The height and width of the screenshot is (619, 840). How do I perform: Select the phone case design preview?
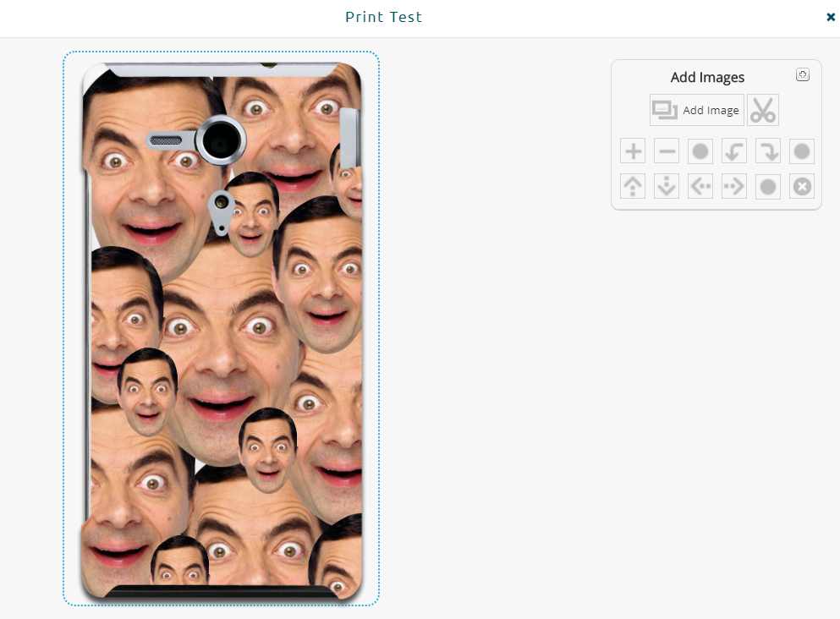pos(222,329)
